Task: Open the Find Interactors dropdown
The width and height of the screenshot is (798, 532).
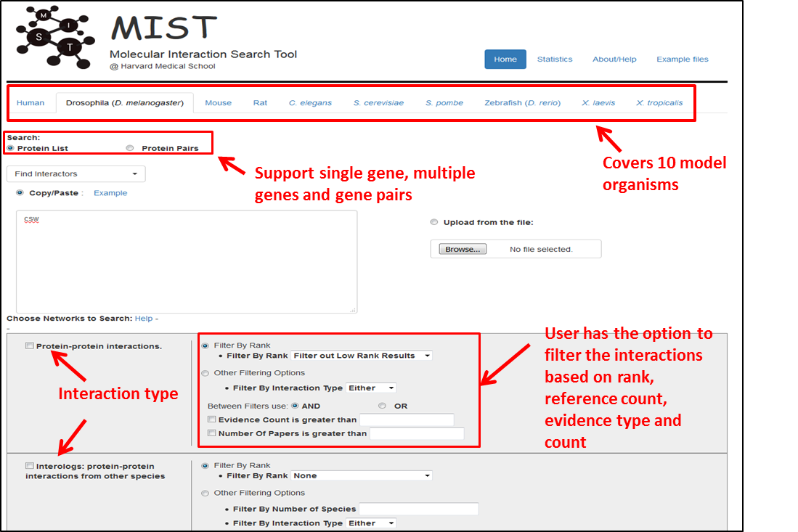Action: (76, 174)
